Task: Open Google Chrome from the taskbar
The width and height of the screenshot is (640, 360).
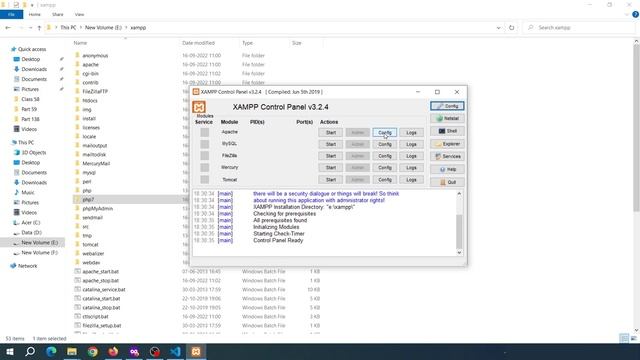Action: click(93, 351)
